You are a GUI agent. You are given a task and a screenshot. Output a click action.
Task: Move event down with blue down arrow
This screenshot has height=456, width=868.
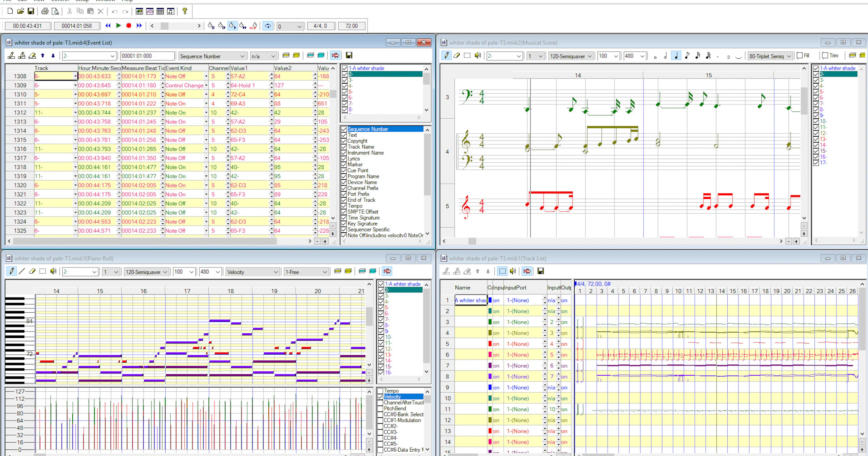coord(53,55)
